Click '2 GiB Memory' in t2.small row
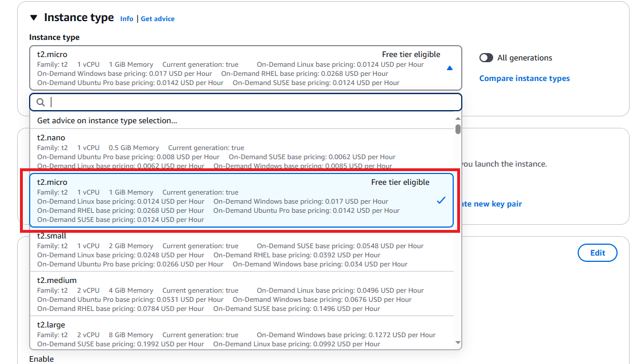Screen dimensions: 633x364 [131, 246]
